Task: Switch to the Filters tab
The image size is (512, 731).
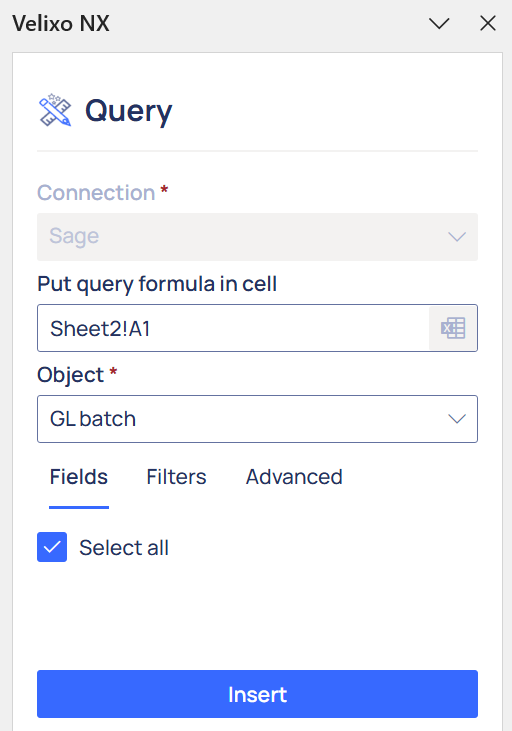Action: coord(176,477)
